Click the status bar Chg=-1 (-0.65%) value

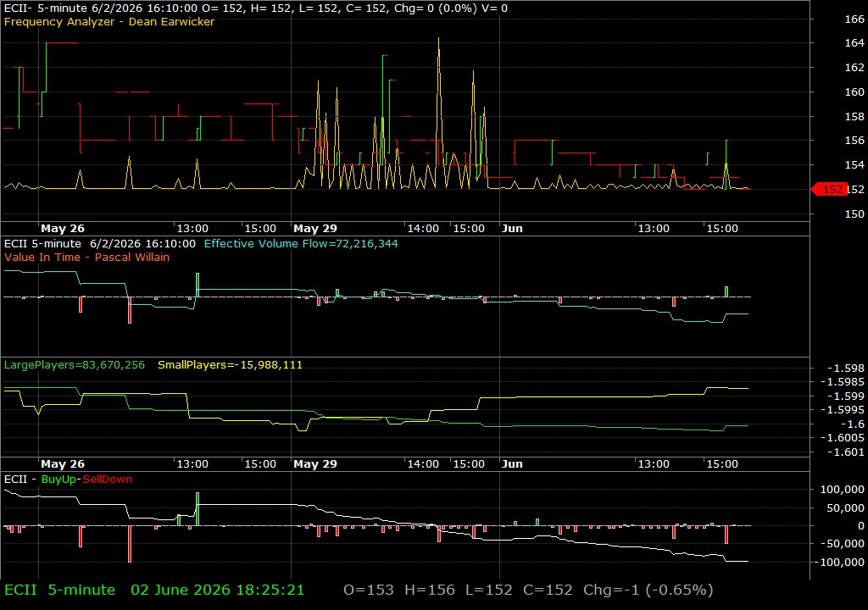point(648,590)
